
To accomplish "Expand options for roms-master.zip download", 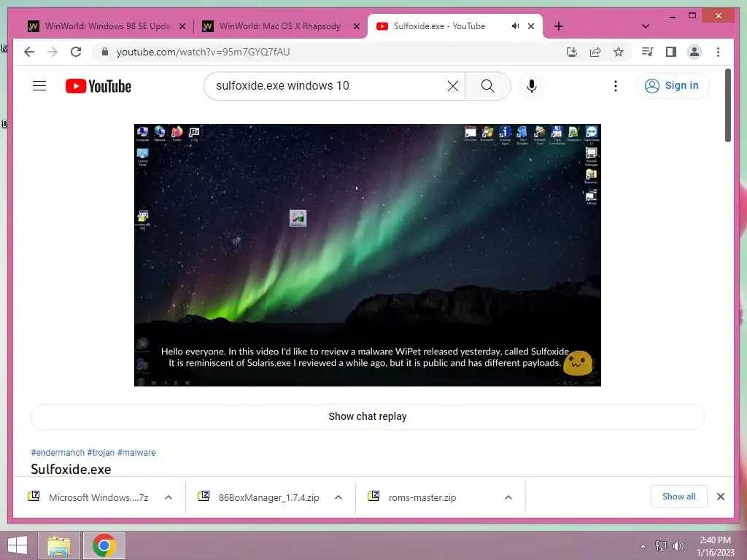I will click(x=508, y=497).
